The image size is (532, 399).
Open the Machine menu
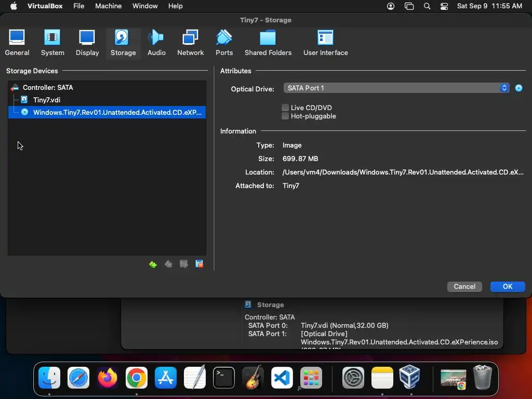click(x=108, y=6)
